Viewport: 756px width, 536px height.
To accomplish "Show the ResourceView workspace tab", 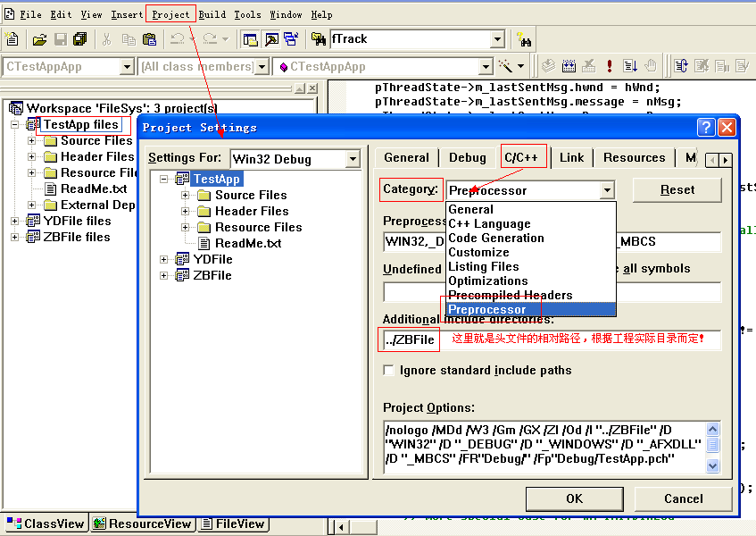I will pos(143,523).
